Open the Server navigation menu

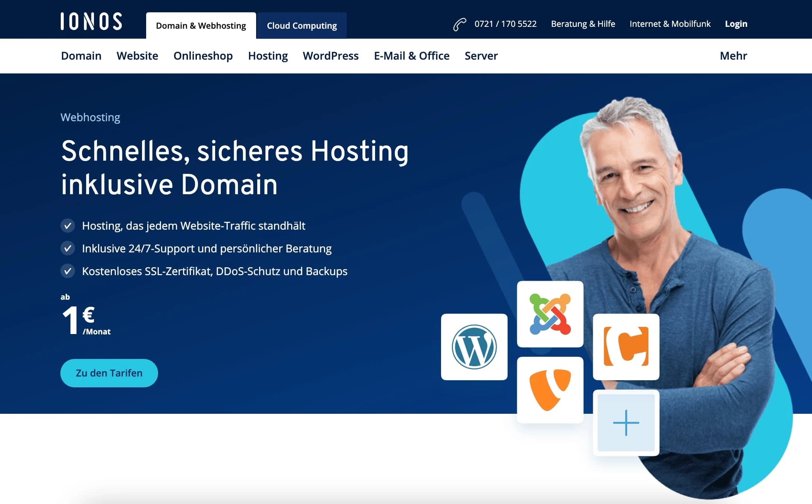(481, 56)
